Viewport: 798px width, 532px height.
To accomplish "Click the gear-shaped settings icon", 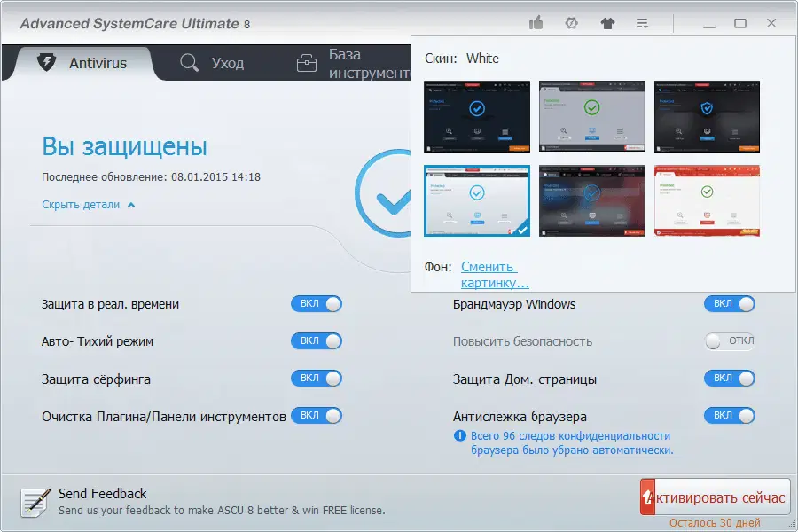I will coord(572,24).
